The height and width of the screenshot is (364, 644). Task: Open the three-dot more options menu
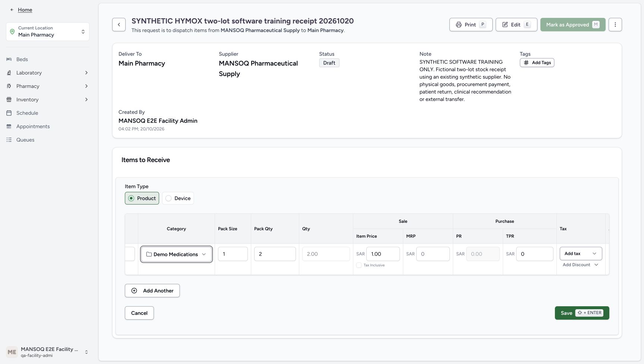coord(615,25)
